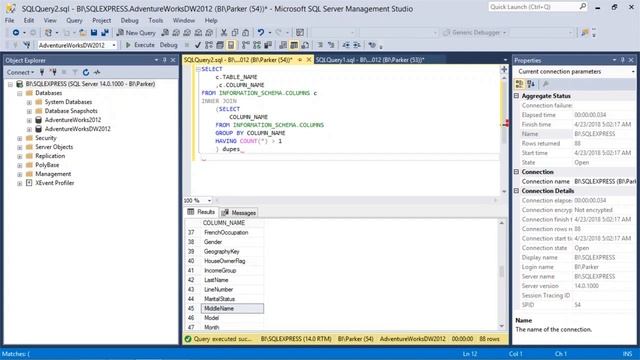Click the Save file toolbar icon

[x=94, y=33]
